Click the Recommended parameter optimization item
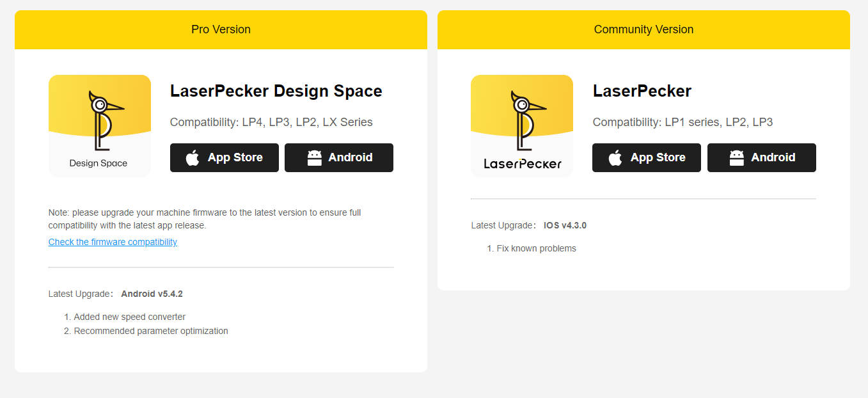This screenshot has width=868, height=398. [x=150, y=331]
